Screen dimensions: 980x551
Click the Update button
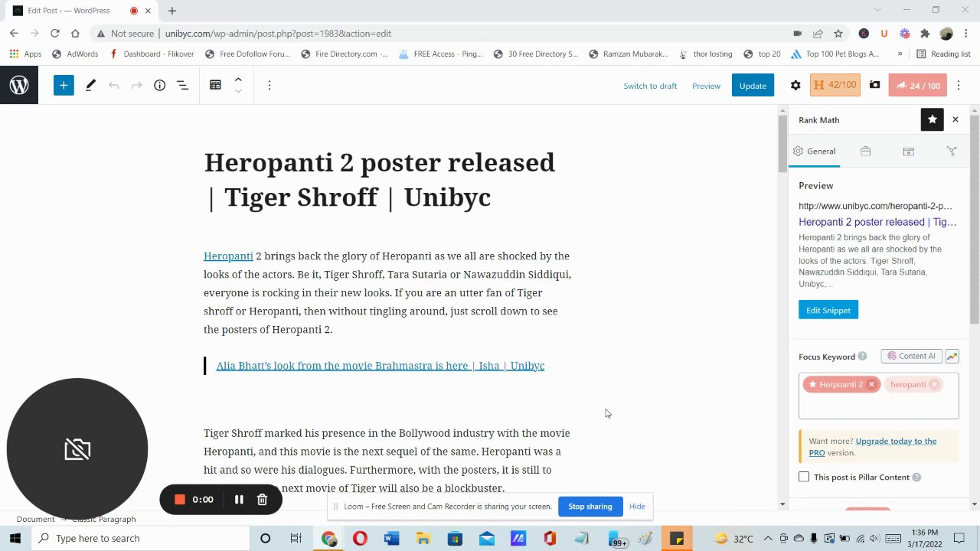point(753,86)
